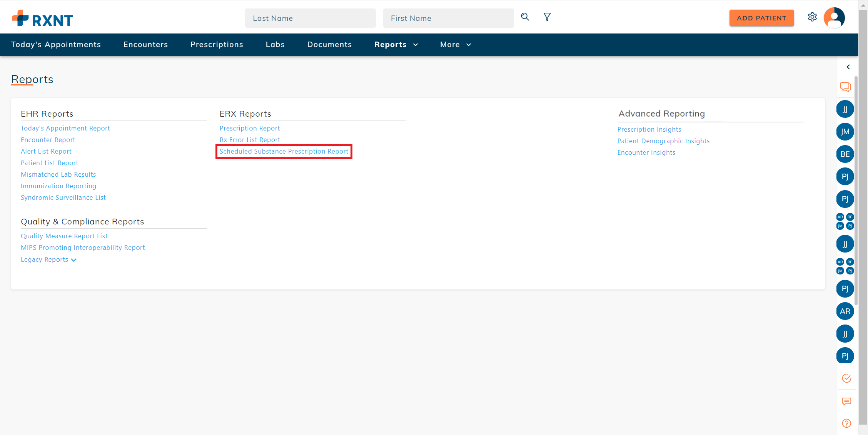The width and height of the screenshot is (868, 435).
Task: Open the message icon in sidebar
Action: coord(846,401)
